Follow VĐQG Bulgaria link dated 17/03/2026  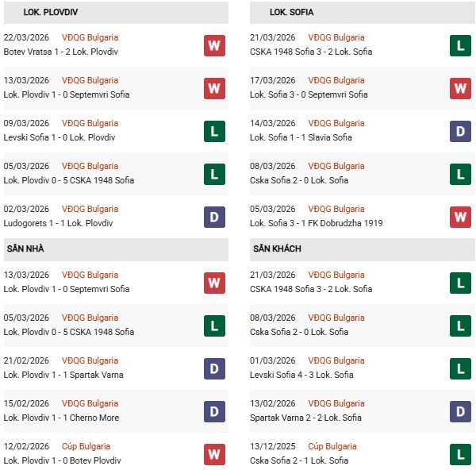[x=337, y=80]
